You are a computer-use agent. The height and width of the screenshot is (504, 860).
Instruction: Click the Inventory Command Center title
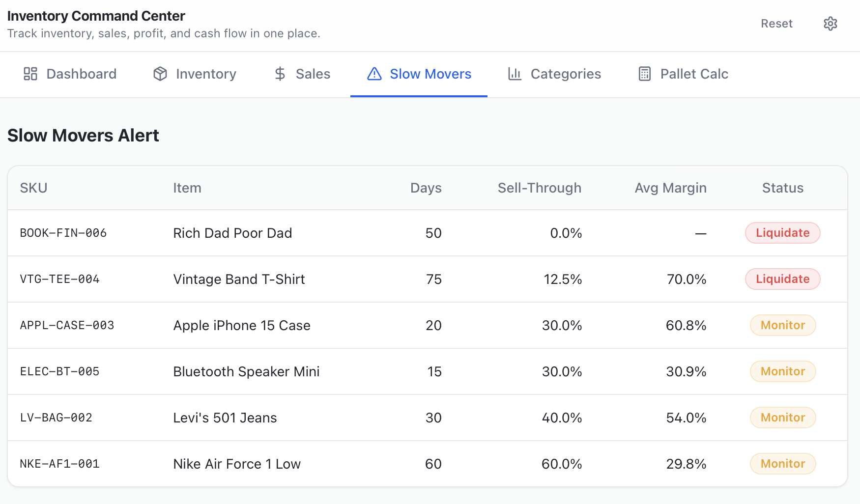coord(96,16)
